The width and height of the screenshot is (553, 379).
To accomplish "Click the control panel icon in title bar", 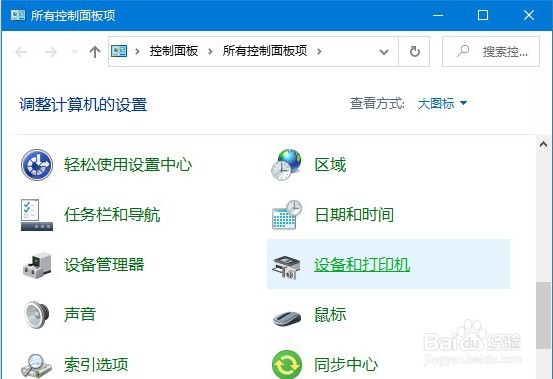I will point(18,15).
